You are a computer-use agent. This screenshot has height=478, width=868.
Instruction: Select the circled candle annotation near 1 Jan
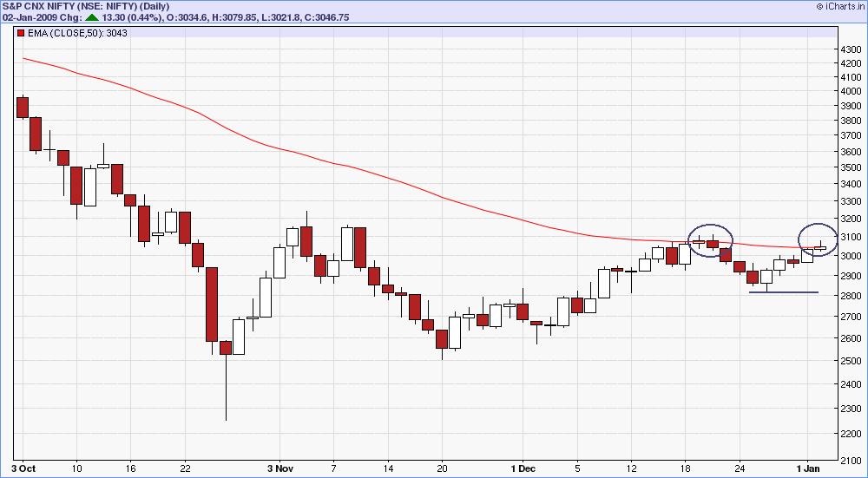click(818, 239)
